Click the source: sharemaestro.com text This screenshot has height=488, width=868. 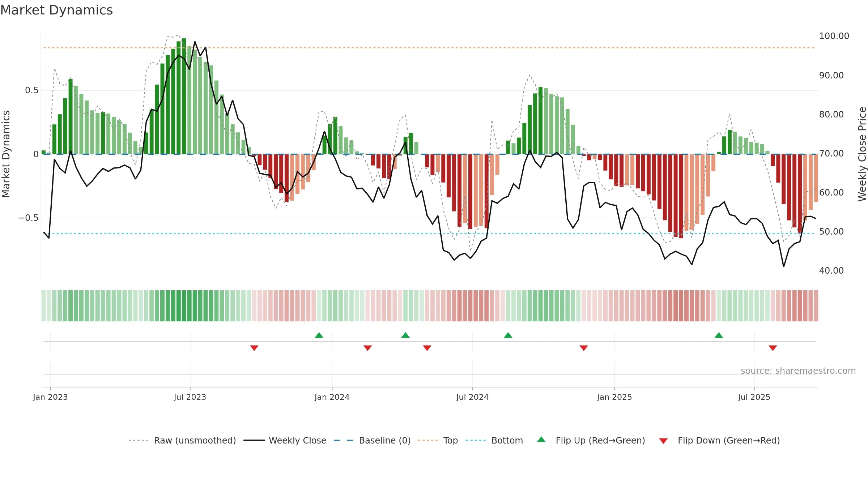pos(798,371)
